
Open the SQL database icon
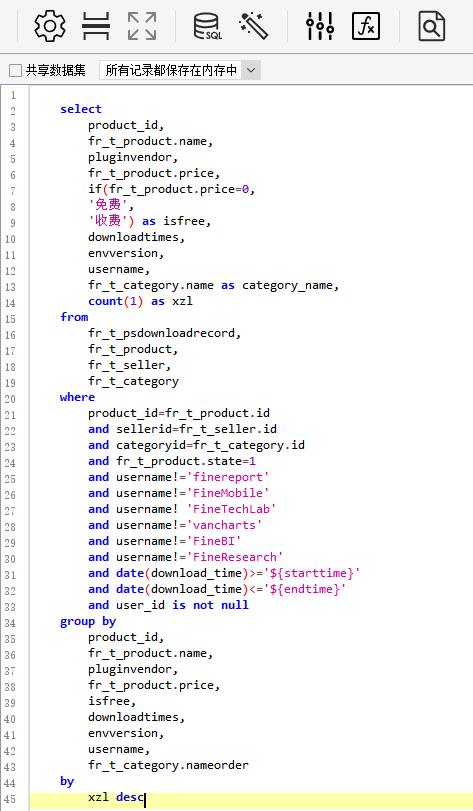click(x=207, y=26)
